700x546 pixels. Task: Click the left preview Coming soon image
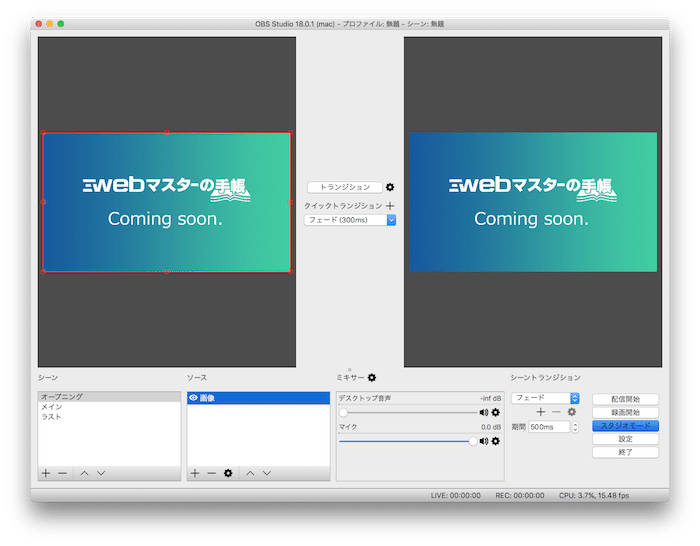point(167,202)
